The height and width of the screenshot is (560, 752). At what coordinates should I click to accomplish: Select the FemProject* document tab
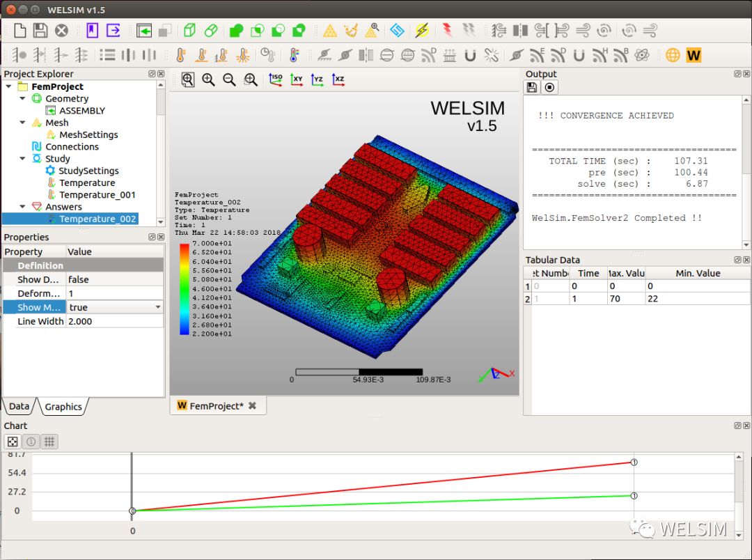click(x=217, y=406)
